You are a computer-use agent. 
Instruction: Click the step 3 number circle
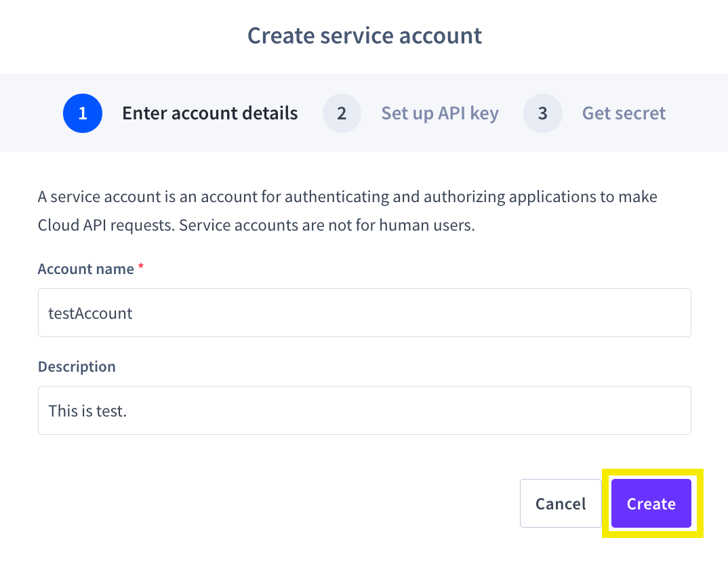(x=542, y=113)
